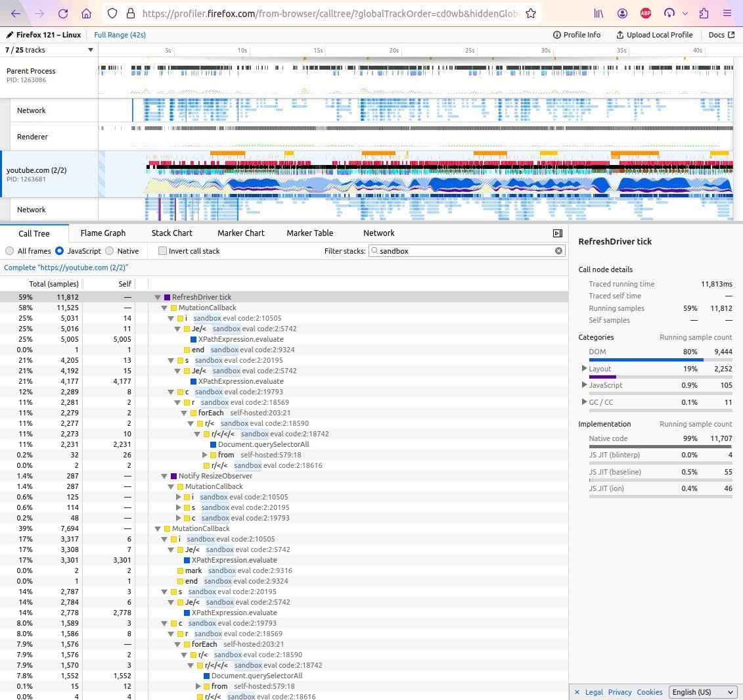
Task: Clear the sandbox filter search text
Action: click(x=558, y=251)
